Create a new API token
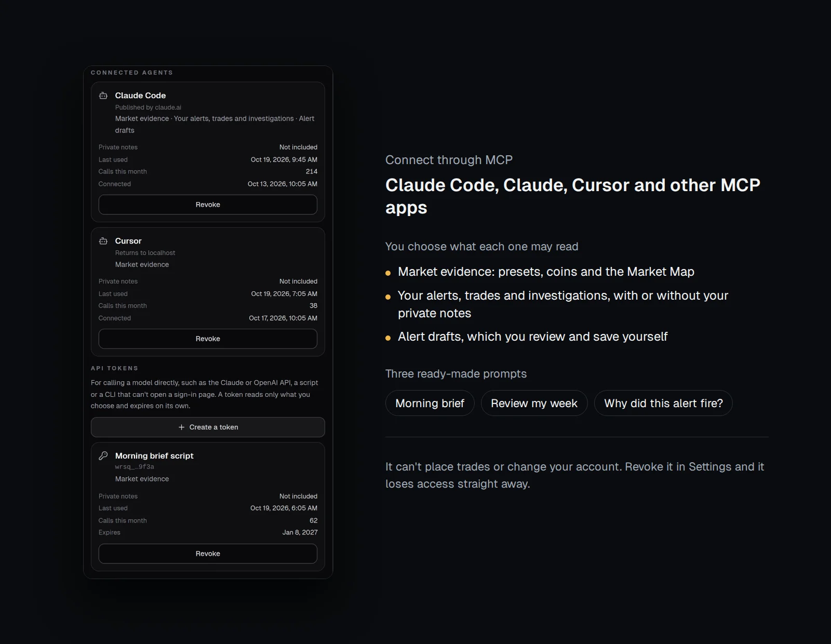831x644 pixels. tap(208, 427)
